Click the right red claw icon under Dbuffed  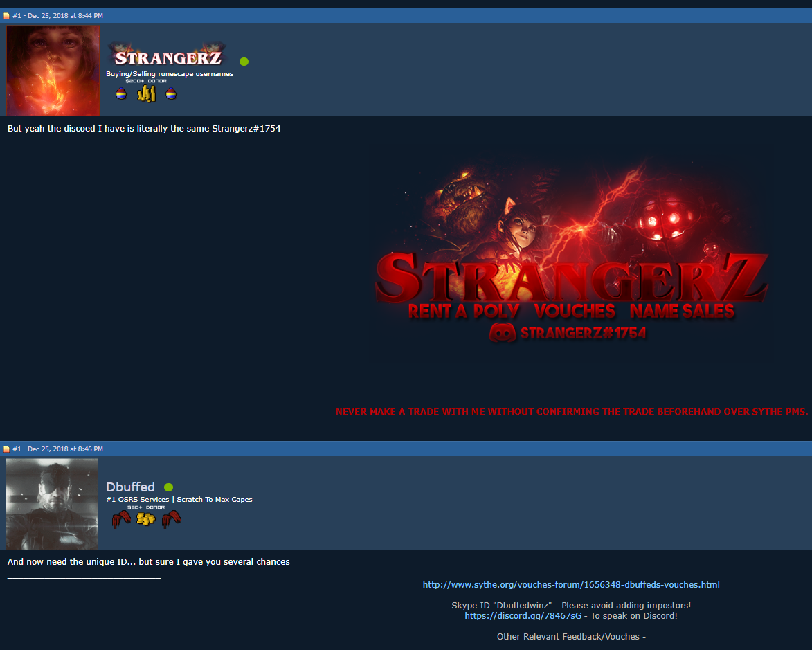171,519
